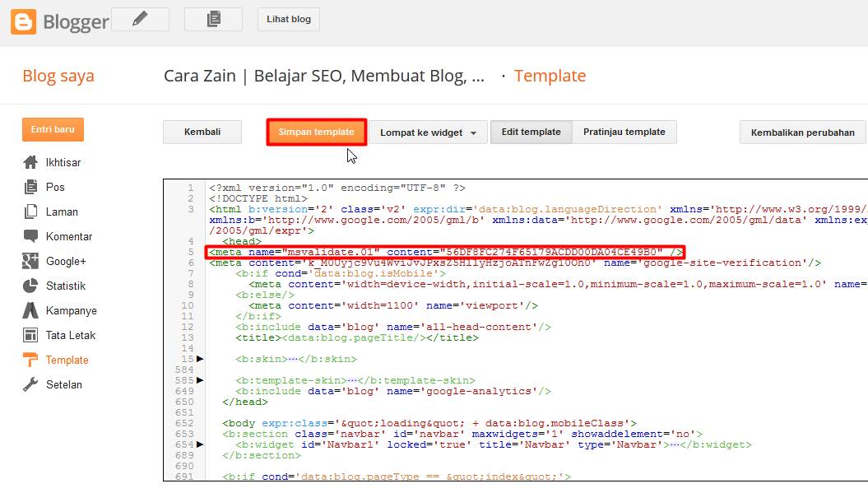Click the xml version declaration line
Screen dimensions: 868x493
(337, 188)
